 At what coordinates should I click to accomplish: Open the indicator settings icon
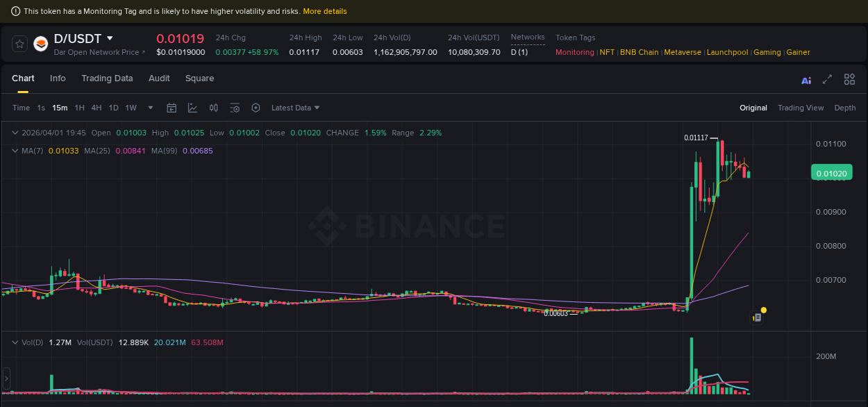pos(235,108)
